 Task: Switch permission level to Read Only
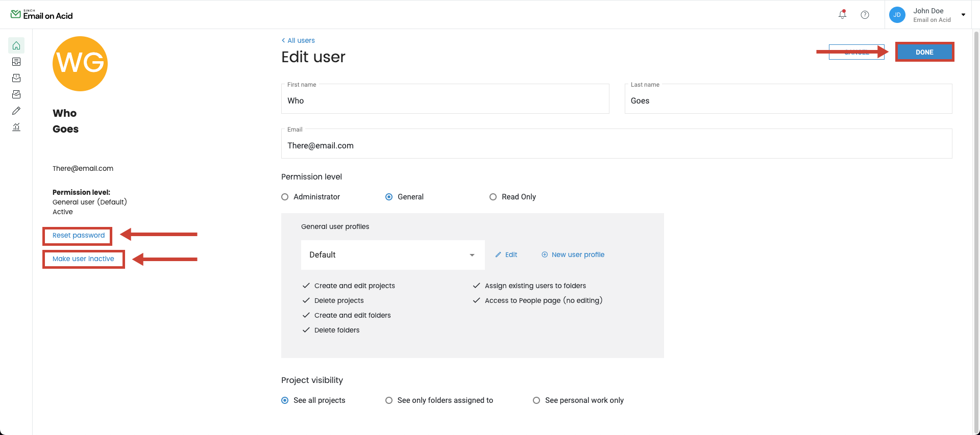click(493, 196)
